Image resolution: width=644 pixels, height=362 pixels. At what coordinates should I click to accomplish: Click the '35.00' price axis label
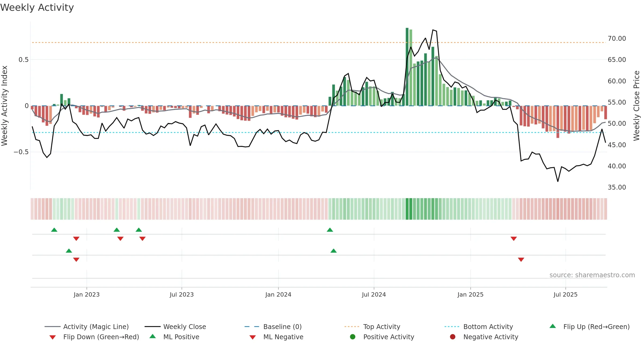[617, 187]
